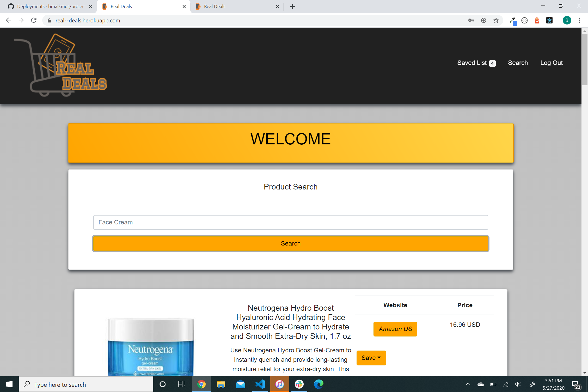
Task: Open the Amazon US store link
Action: click(x=395, y=329)
